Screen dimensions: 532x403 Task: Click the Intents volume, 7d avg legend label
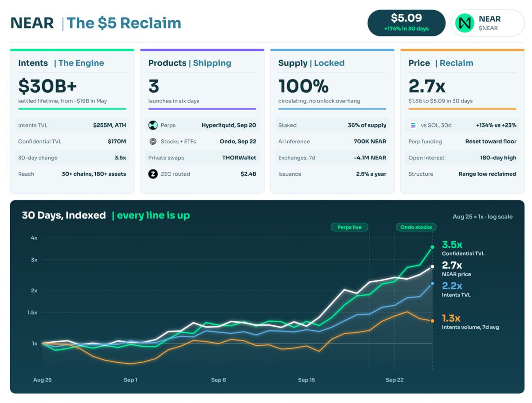(470, 328)
